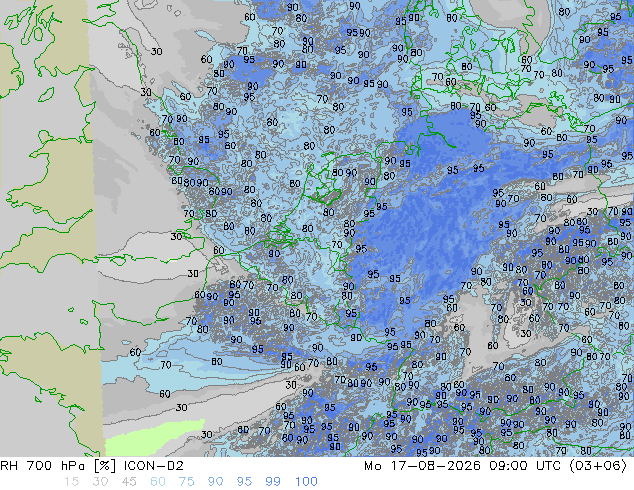Click the Isle of Man outline

(46, 95)
